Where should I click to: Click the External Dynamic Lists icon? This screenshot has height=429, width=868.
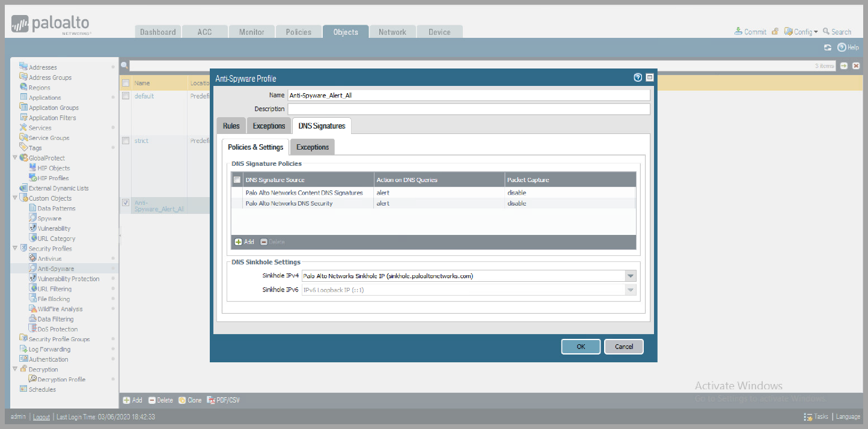click(x=23, y=188)
